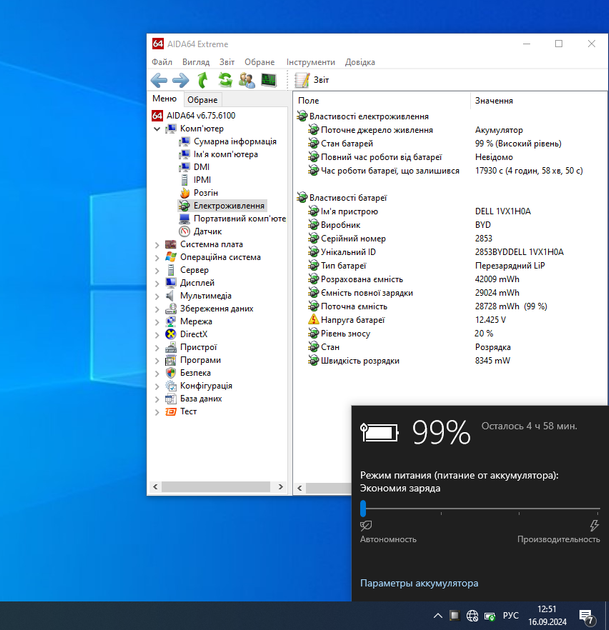Switch to the Меню tab

click(x=164, y=99)
